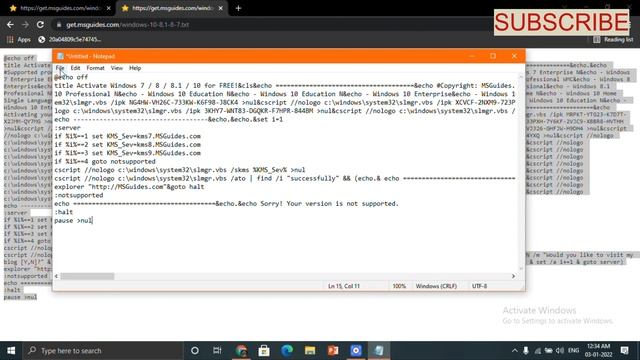Open Cortana from the taskbar
Viewport: 640px width, 360px height.
tap(195, 351)
